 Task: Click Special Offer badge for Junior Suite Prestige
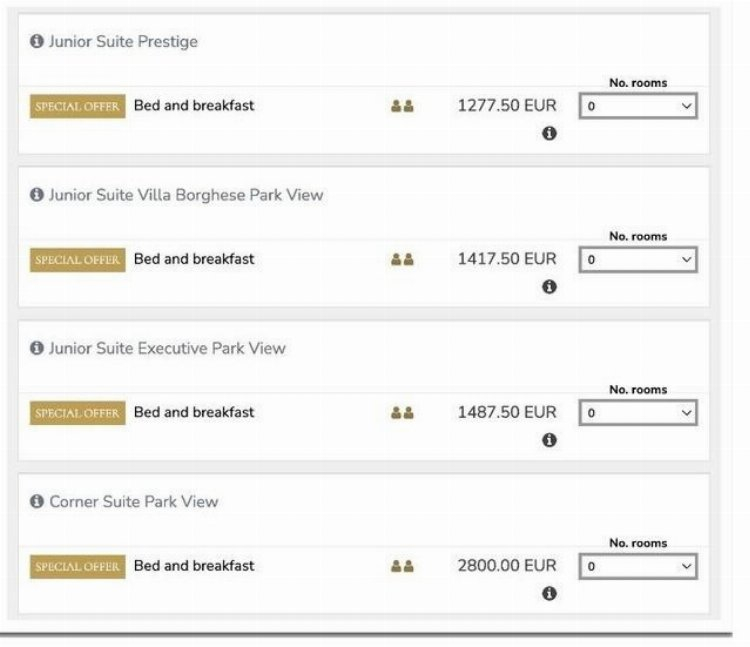(77, 107)
